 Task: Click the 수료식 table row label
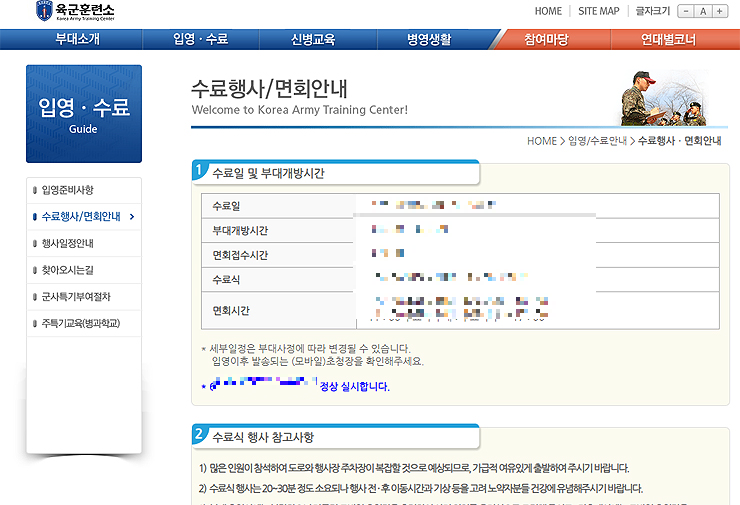point(226,280)
